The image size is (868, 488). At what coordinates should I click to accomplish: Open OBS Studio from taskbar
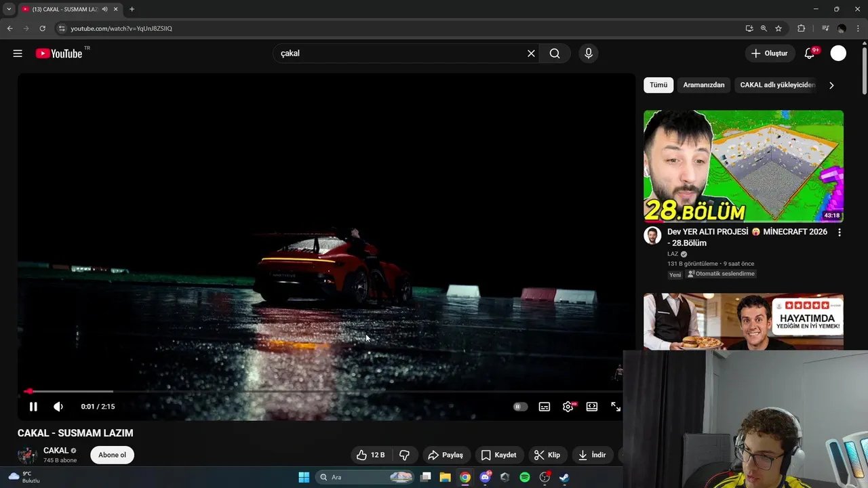click(x=545, y=477)
